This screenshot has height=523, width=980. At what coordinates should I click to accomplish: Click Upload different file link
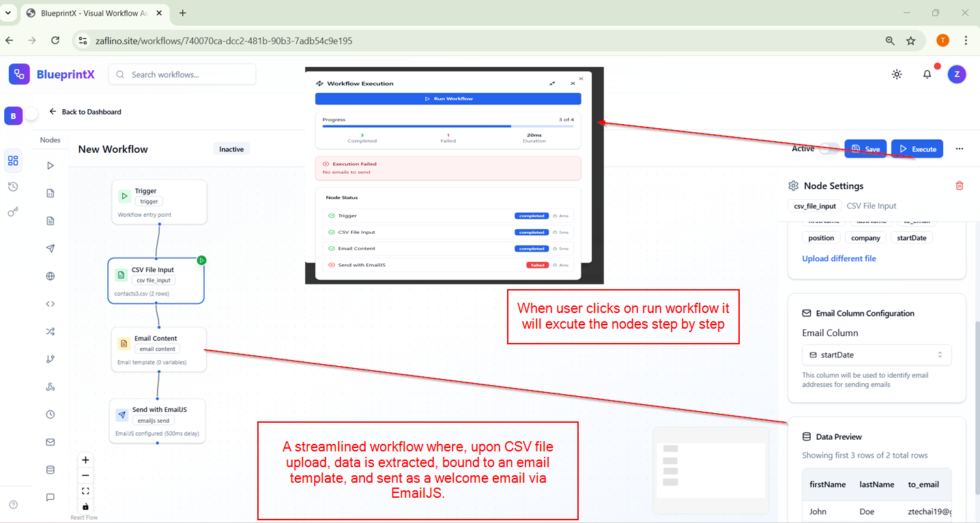pyautogui.click(x=839, y=258)
